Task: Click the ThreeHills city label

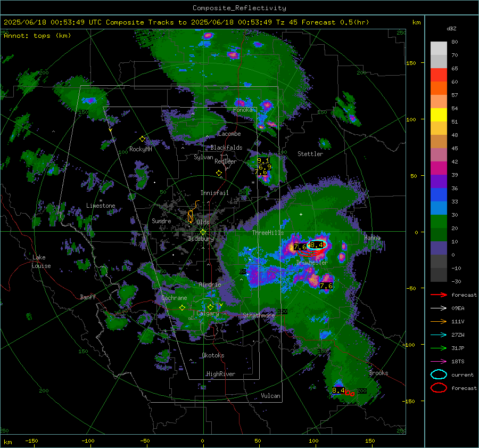Action: click(268, 233)
